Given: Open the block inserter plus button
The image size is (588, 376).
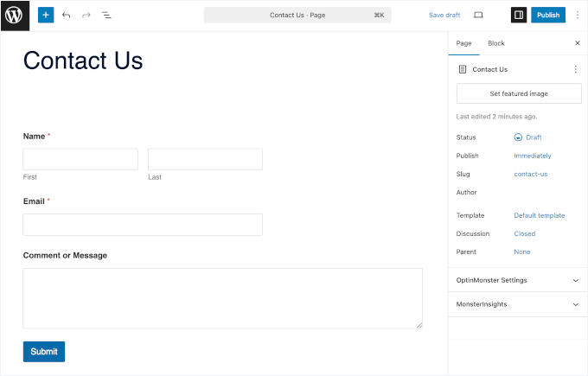Looking at the screenshot, I should pos(46,15).
